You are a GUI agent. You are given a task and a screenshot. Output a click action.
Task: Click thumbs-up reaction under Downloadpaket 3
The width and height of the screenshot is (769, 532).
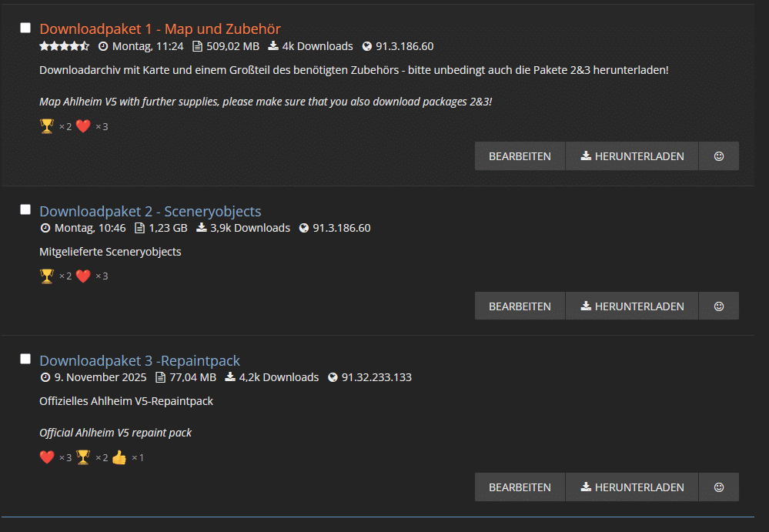[119, 457]
